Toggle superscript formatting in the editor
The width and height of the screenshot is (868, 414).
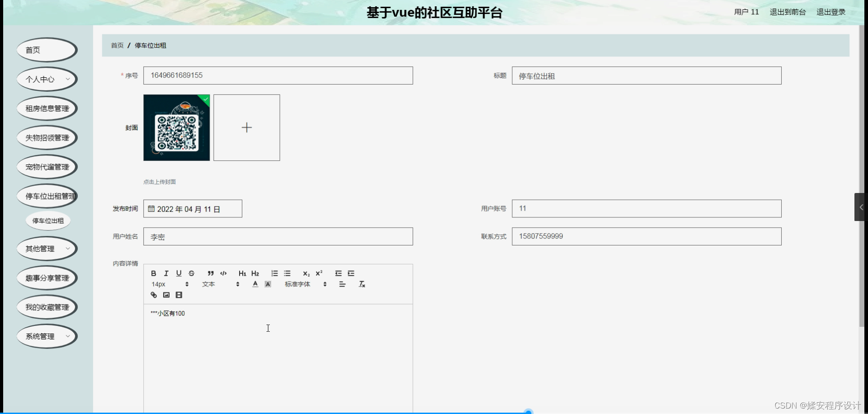coord(320,273)
